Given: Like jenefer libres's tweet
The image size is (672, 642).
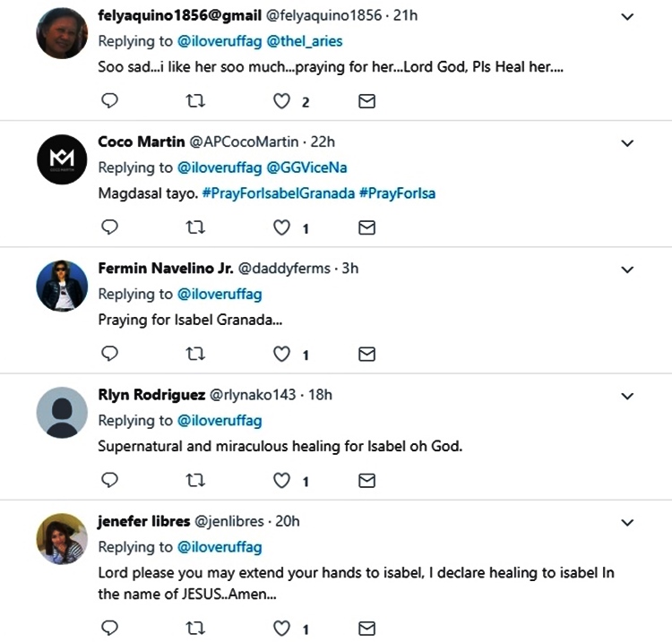Looking at the screenshot, I should coord(282,627).
